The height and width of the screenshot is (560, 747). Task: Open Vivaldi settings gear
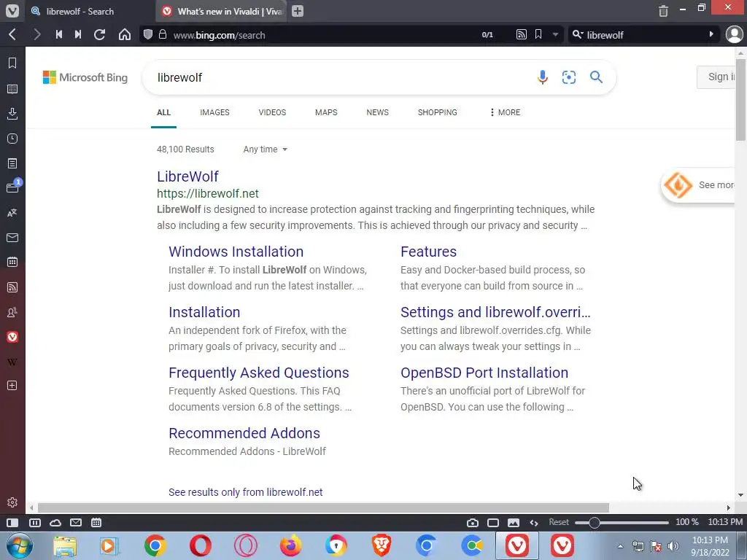(12, 502)
